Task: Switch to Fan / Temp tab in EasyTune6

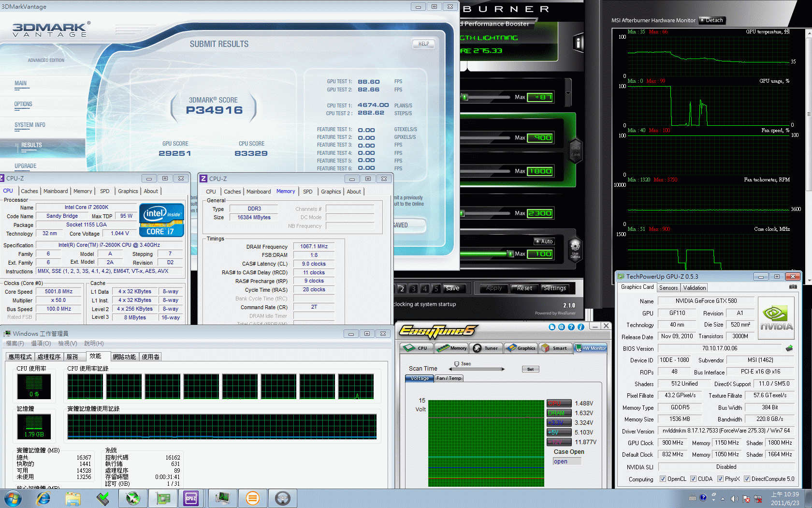Action: [449, 378]
